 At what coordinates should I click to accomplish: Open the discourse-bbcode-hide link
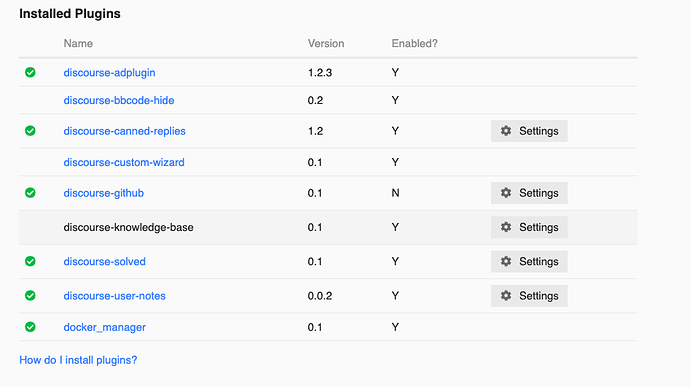119,100
